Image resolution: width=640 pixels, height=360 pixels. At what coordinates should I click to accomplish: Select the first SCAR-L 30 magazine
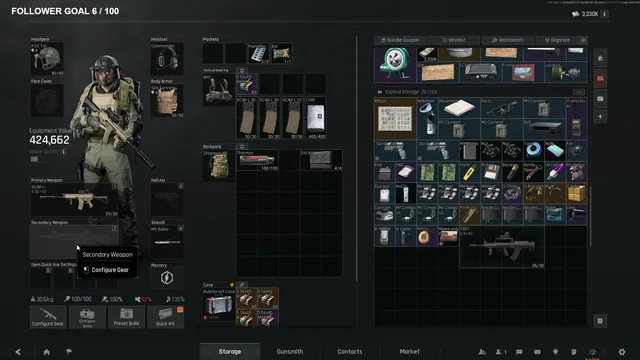247,118
